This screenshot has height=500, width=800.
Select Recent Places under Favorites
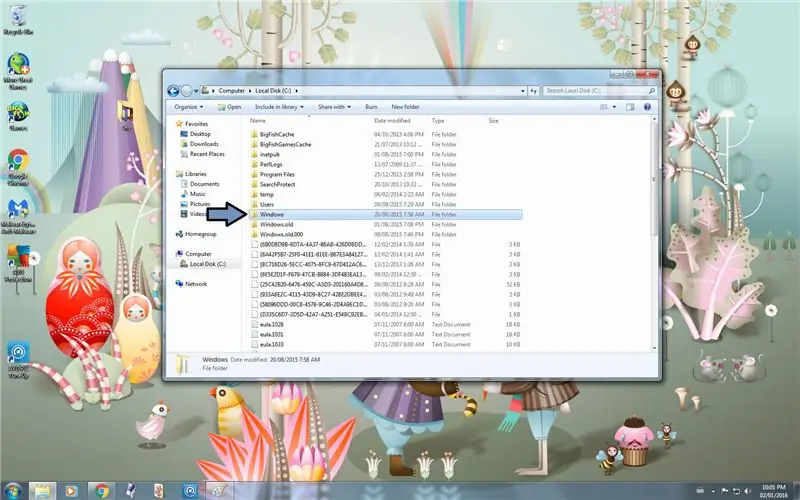(203, 154)
